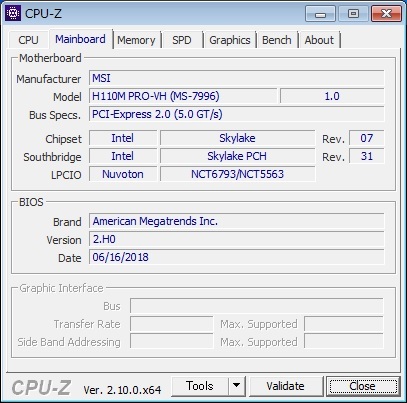Click the Tools button
The height and width of the screenshot is (403, 407).
tap(200, 386)
